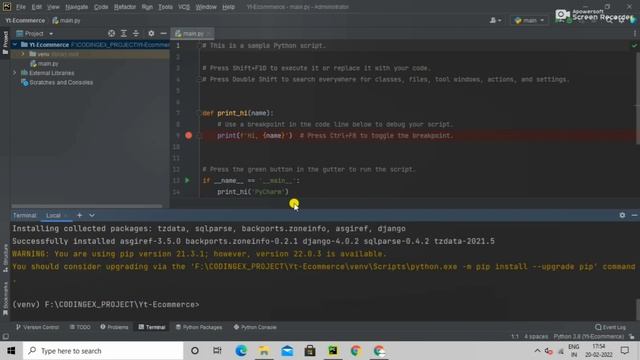Open the Version Control tool window
The height and width of the screenshot is (360, 640).
(x=38, y=327)
